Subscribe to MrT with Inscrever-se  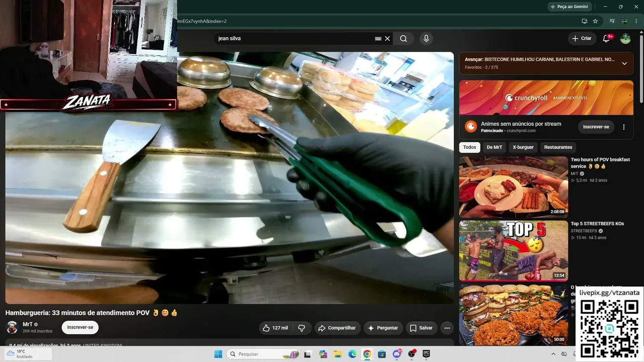80,327
